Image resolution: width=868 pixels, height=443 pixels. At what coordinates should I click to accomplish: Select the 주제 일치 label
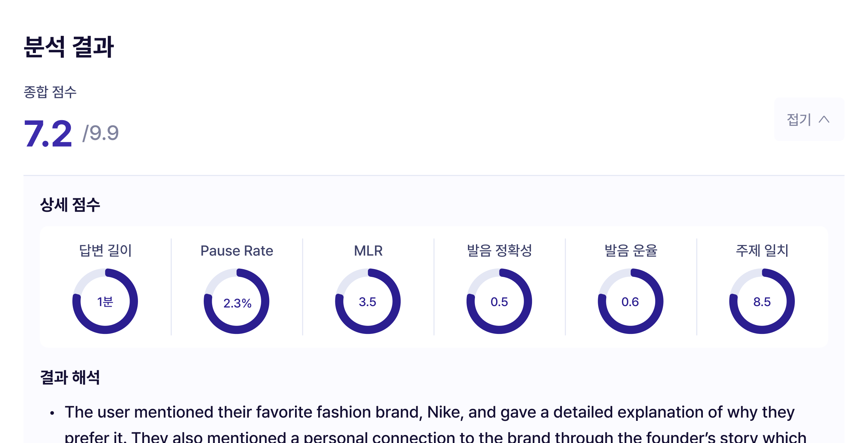(762, 251)
